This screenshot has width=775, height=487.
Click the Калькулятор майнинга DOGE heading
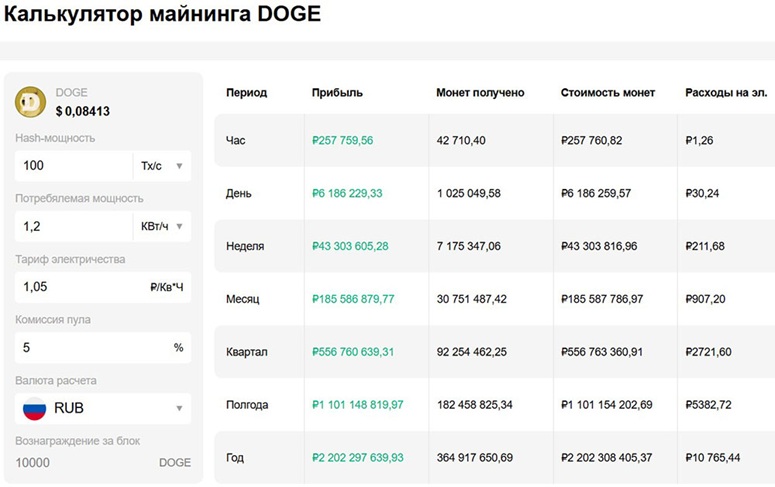click(x=162, y=14)
